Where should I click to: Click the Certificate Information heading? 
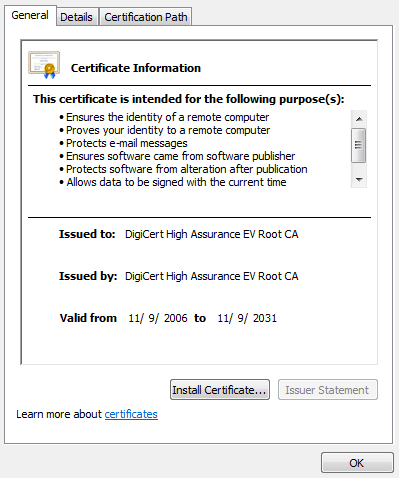(x=136, y=68)
